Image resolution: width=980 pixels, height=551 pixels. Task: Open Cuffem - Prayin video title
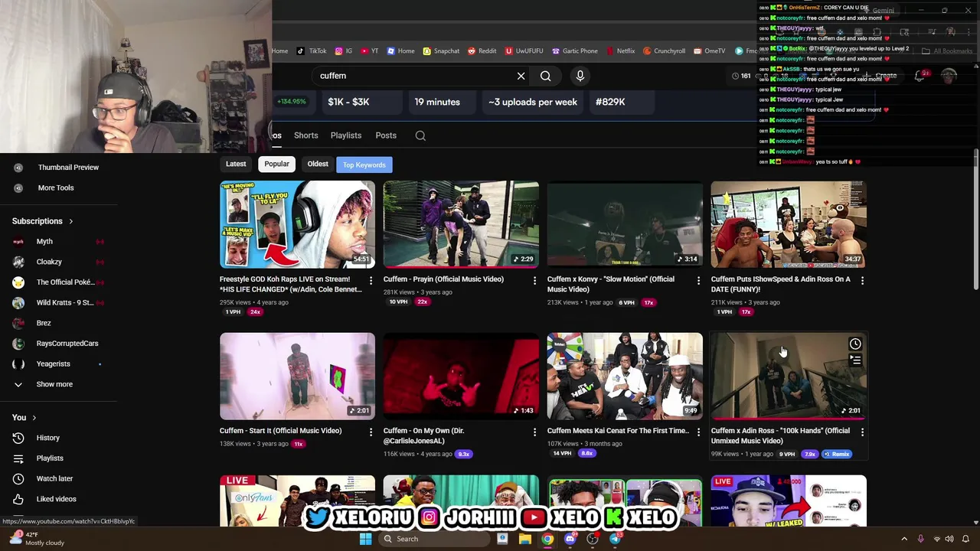(x=443, y=279)
